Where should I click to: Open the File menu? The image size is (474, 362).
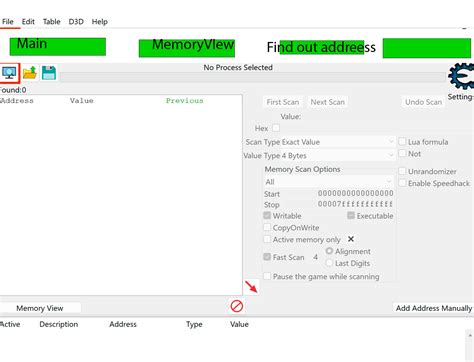coord(8,22)
